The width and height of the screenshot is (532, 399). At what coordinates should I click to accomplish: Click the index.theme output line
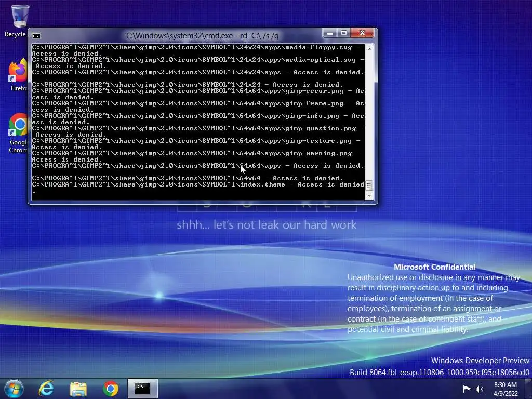click(x=198, y=184)
